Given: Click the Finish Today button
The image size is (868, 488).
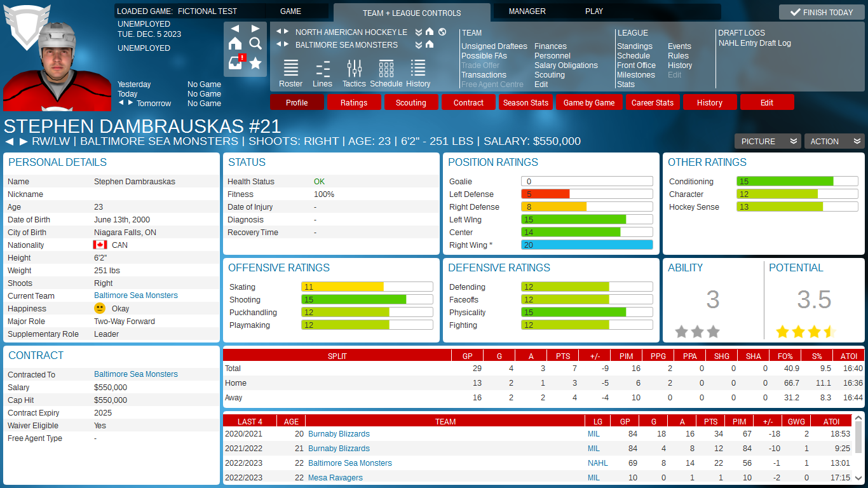Looking at the screenshot, I should click(x=822, y=12).
